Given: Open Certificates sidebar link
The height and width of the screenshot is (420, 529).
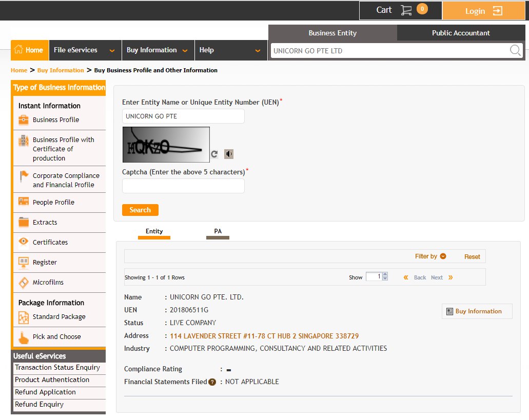Looking at the screenshot, I should pyautogui.click(x=50, y=242).
